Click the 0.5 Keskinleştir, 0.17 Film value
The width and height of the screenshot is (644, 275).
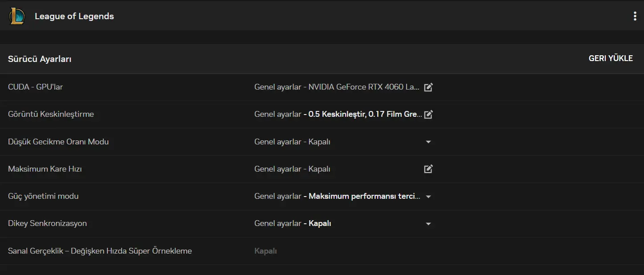(x=366, y=114)
